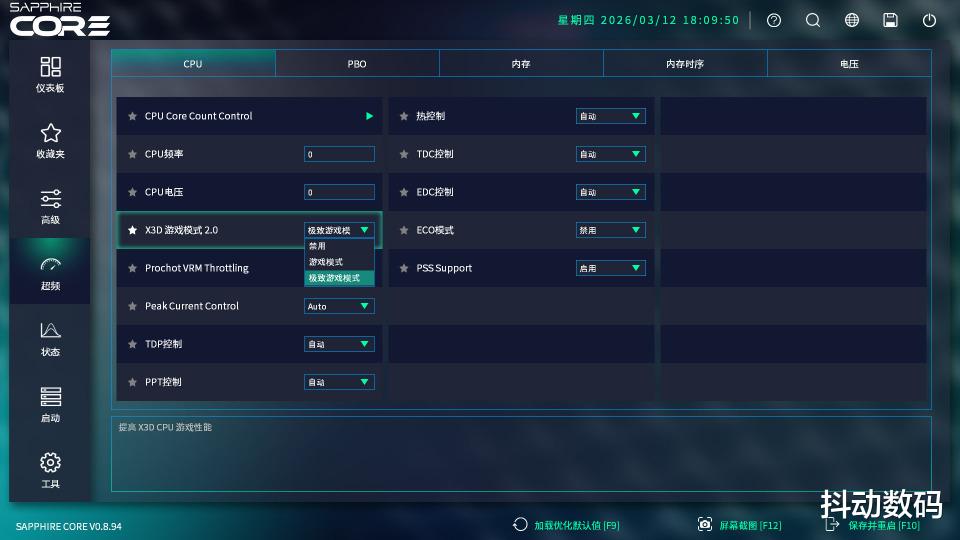Click the language globe icon
The image size is (960, 540).
click(x=852, y=20)
